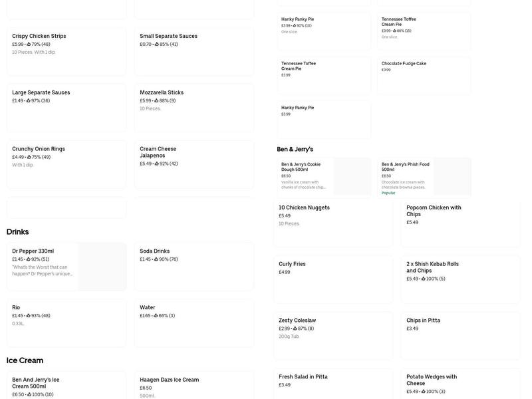This screenshot has height=399, width=532.
Task: Click thumbs-up icon for Cream Cheese Jalapenos
Action: pyautogui.click(x=157, y=164)
